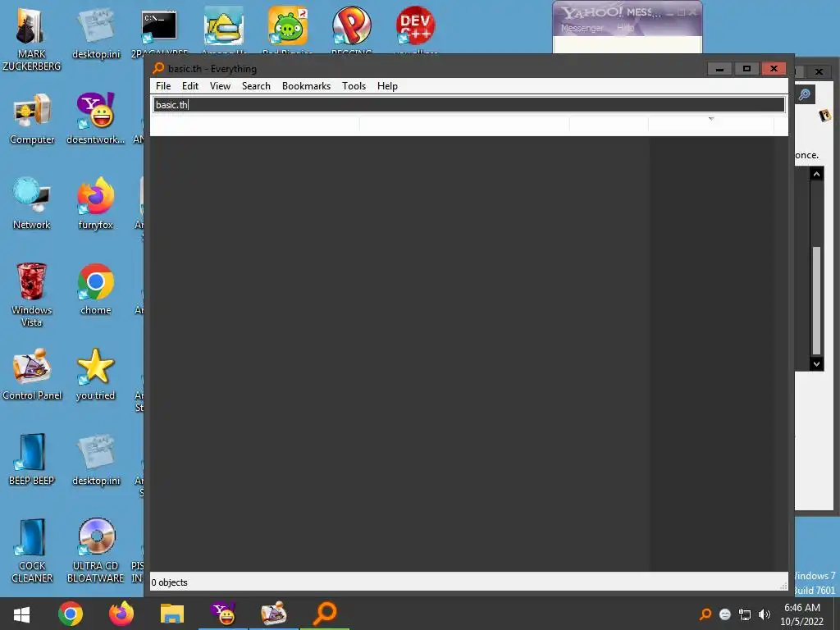The image size is (840, 630).
Task: Switch to the Everything taskbar item
Action: point(325,614)
